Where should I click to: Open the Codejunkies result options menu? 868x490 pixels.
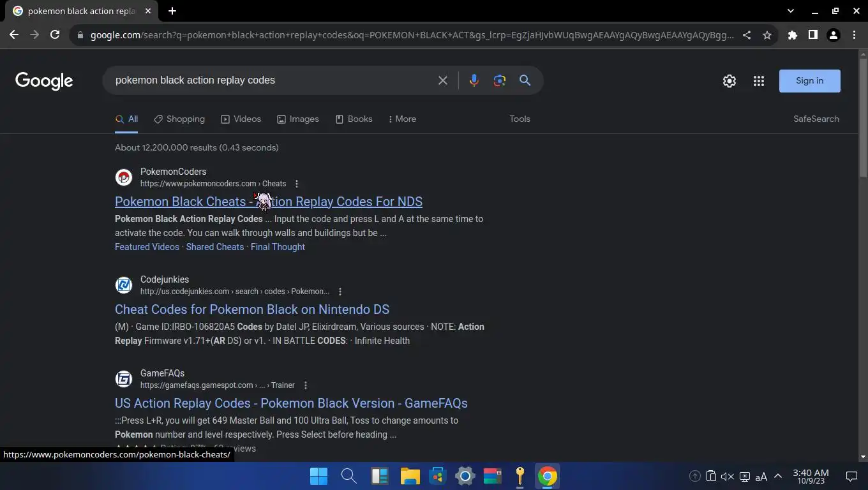tap(340, 292)
